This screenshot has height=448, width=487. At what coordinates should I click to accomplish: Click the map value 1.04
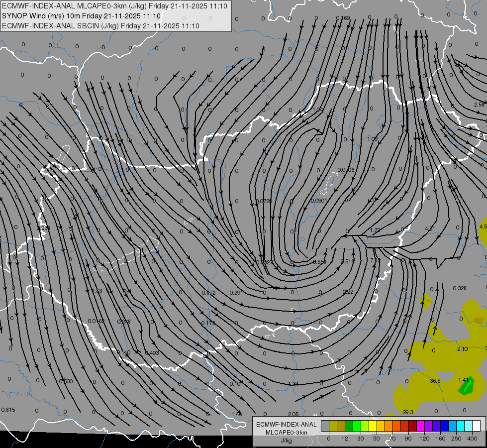(x=318, y=110)
